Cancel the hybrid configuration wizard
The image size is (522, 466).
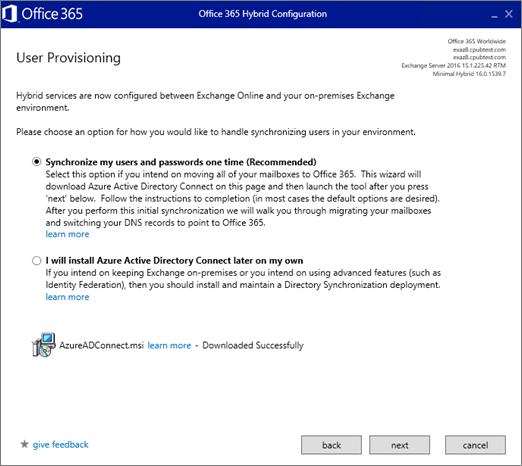click(475, 445)
